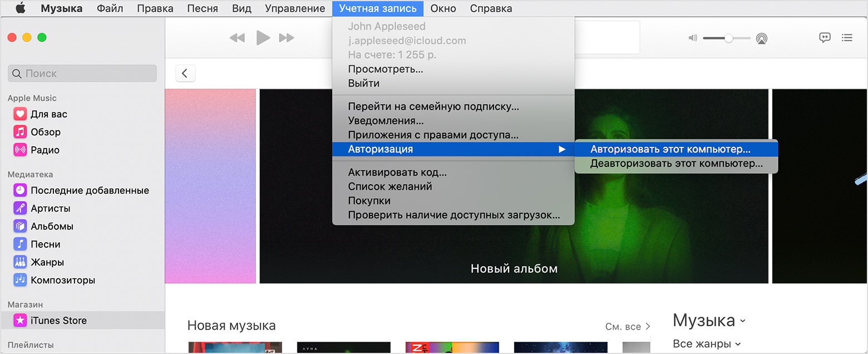Choose Авторизовать этот компьютер
The height and width of the screenshot is (354, 868).
[670, 149]
